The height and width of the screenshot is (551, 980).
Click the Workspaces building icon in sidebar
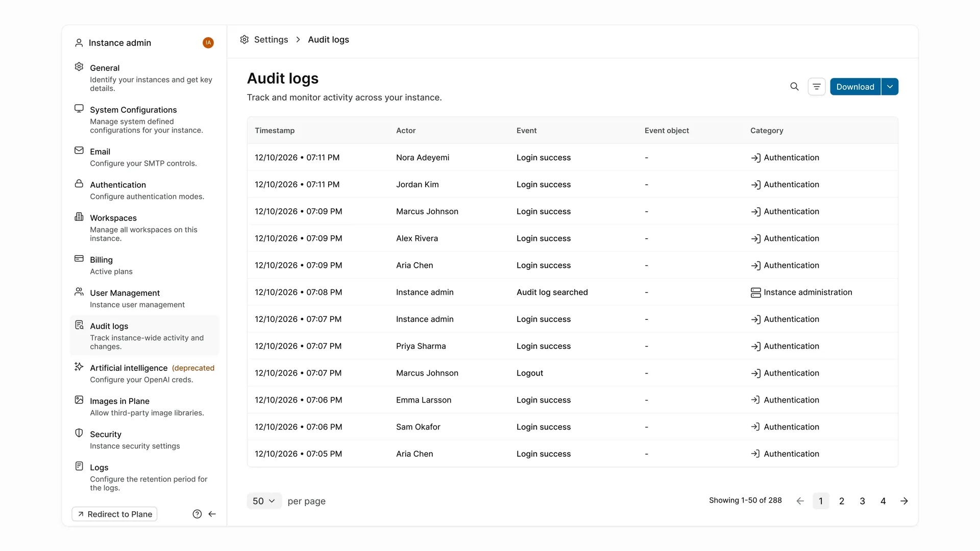(79, 217)
